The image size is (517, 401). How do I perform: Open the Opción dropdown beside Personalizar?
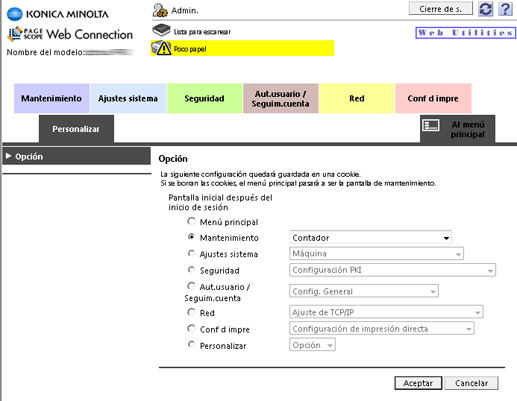[x=312, y=345]
